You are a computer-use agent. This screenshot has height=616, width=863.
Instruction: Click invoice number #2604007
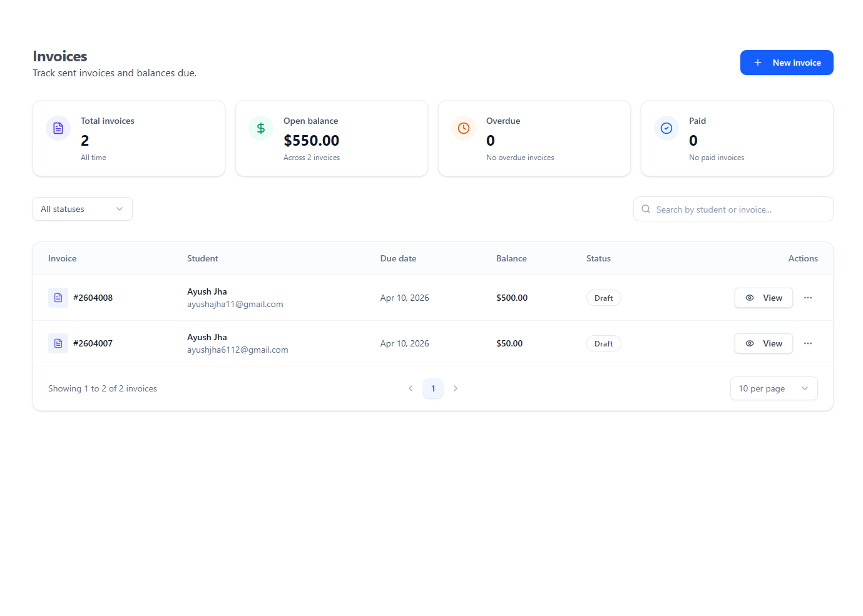93,343
